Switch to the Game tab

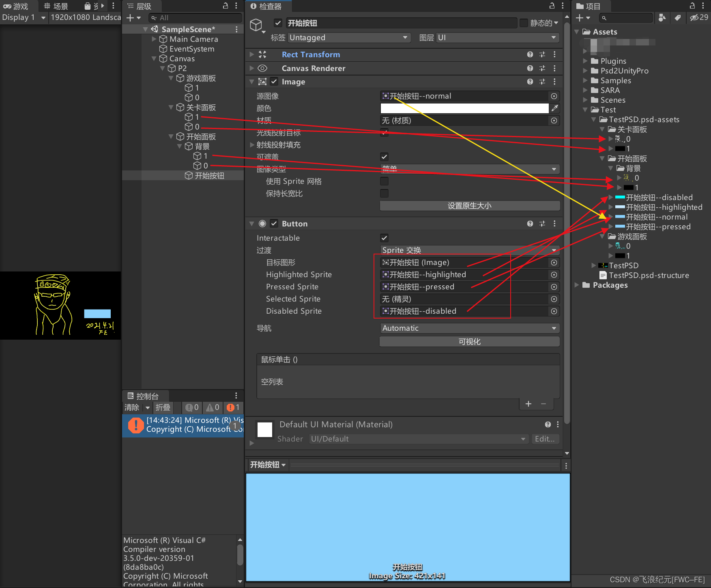tap(16, 6)
